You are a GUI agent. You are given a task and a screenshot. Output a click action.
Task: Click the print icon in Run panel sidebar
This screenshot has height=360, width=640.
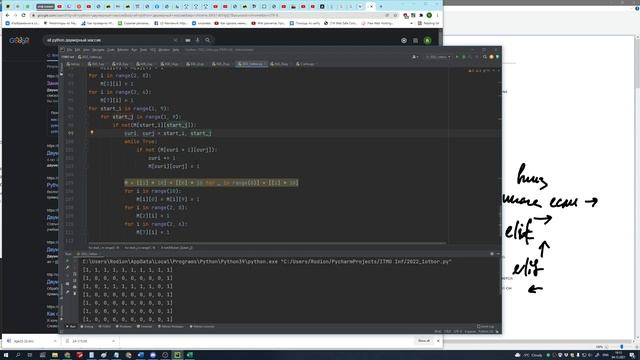75,287
